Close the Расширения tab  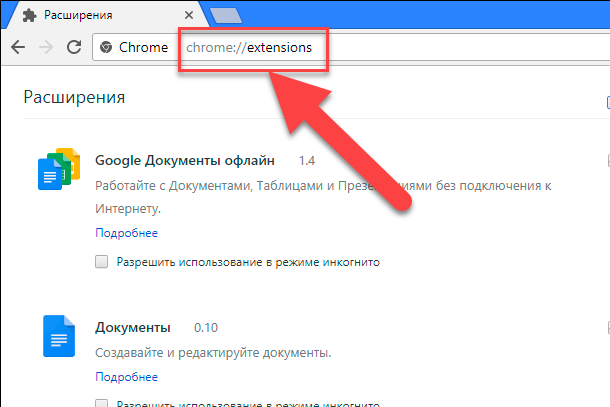(x=189, y=15)
